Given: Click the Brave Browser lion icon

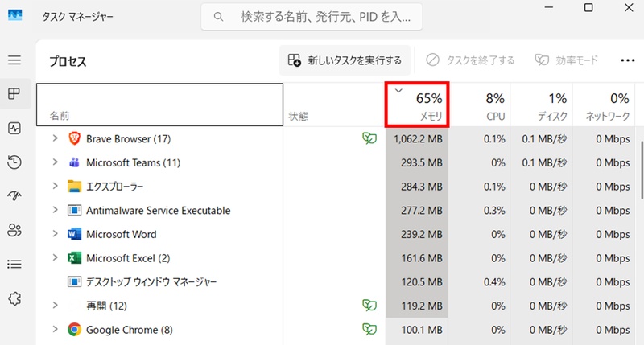Looking at the screenshot, I should [74, 138].
